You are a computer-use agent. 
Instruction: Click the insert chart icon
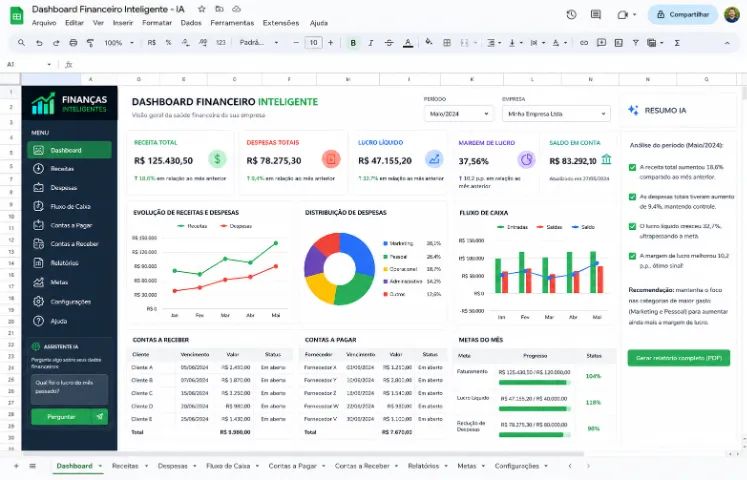618,43
